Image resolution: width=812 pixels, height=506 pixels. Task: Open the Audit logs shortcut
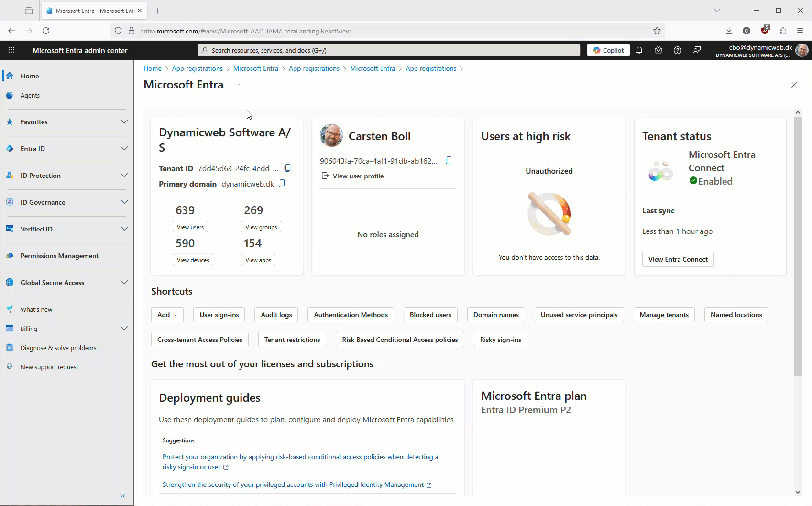276,315
